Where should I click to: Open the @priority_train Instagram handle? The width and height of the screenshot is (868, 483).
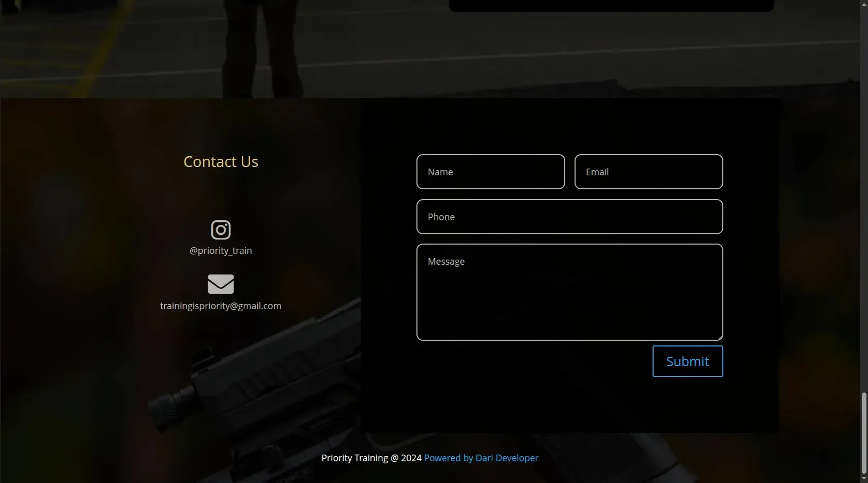click(x=221, y=251)
